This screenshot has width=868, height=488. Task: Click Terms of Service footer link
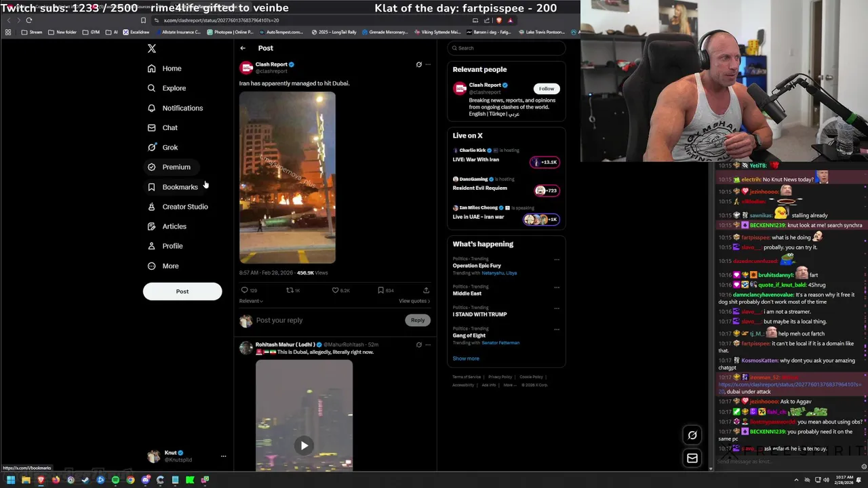tap(467, 377)
